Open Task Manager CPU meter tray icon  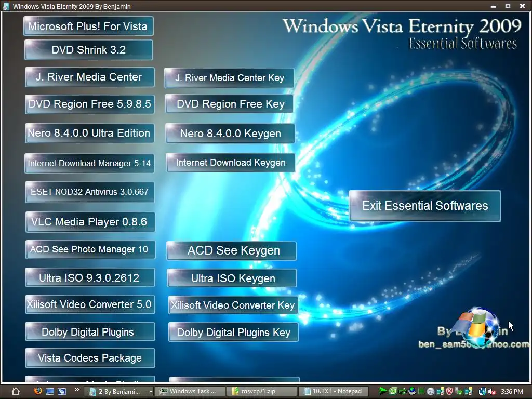click(421, 391)
